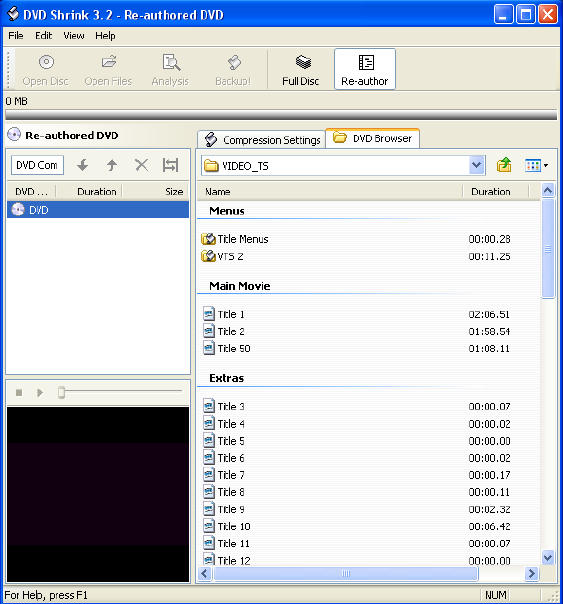Switch to Compression Settings tab
This screenshot has height=604, width=563.
tap(262, 139)
